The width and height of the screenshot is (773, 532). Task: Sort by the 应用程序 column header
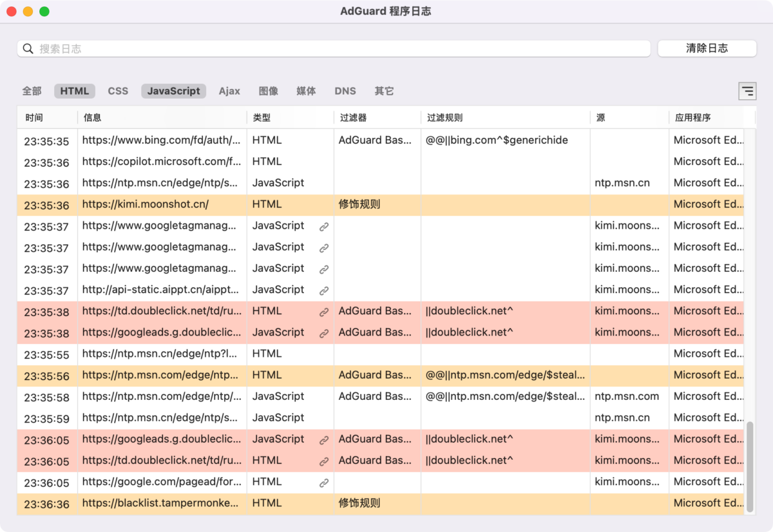pyautogui.click(x=712, y=117)
